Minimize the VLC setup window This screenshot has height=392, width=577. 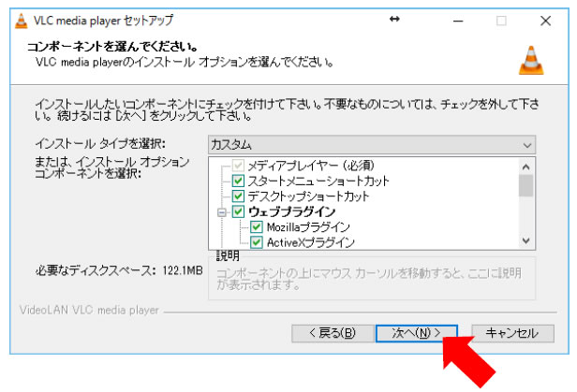(458, 21)
